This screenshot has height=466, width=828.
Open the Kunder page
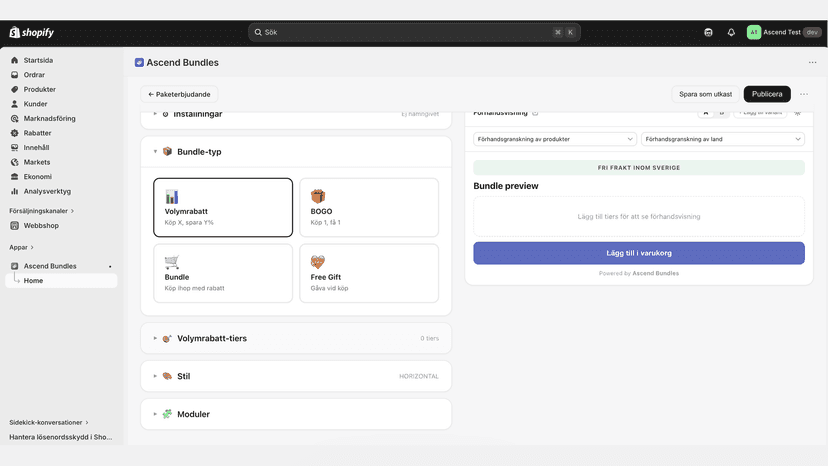(x=35, y=104)
